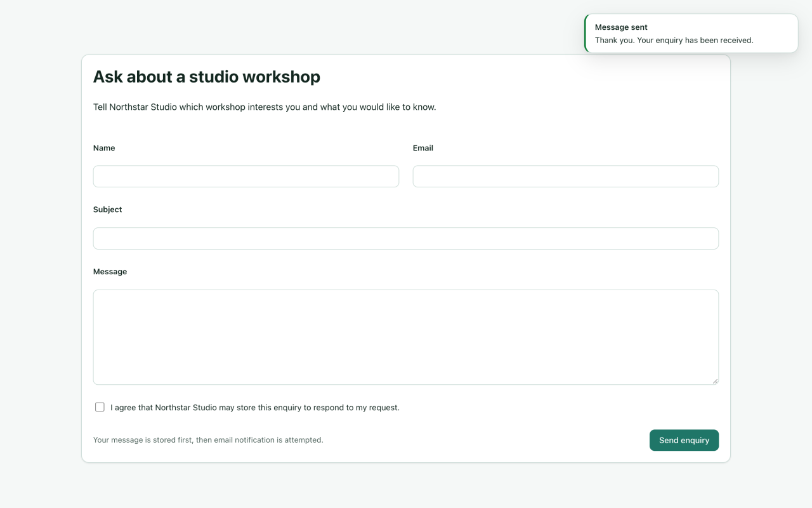
Task: Send the enquiry with Send enquiry button
Action: (684, 440)
